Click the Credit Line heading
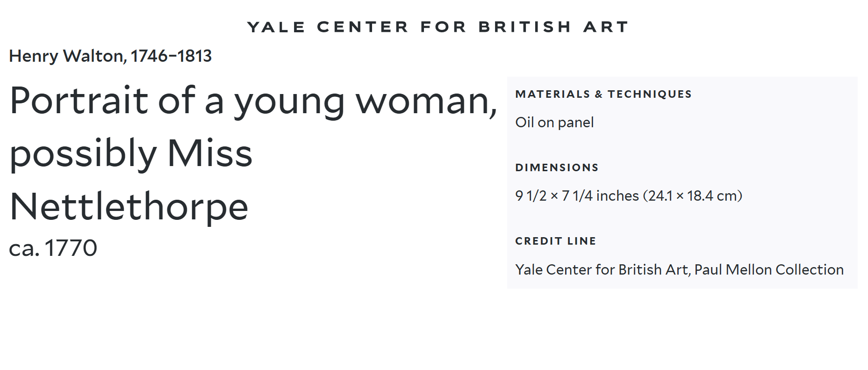868x370 pixels. (555, 241)
